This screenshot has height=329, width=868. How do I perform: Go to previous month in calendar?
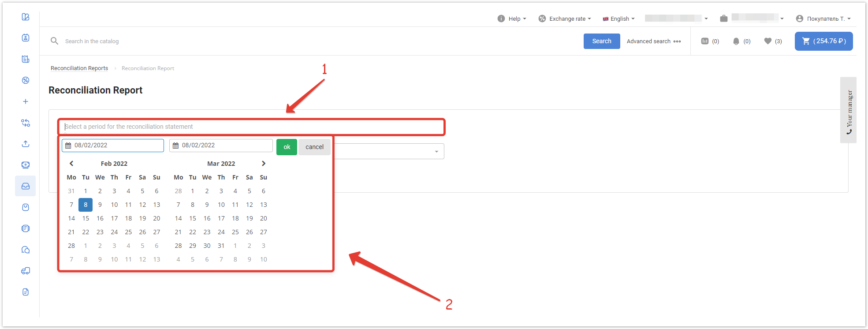(71, 164)
